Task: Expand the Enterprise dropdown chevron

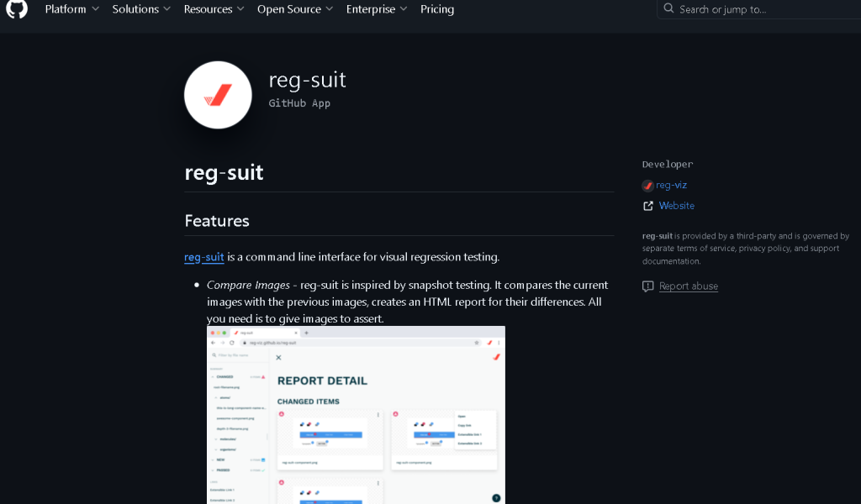Action: (x=404, y=9)
